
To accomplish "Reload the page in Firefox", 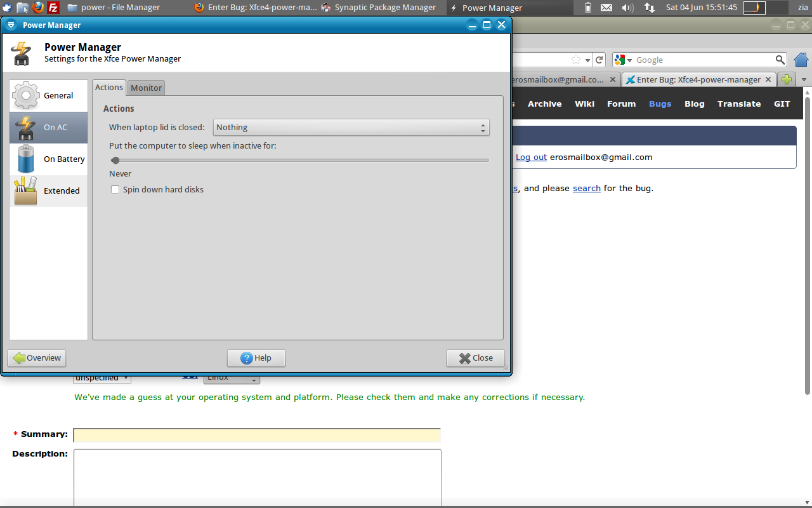I will pyautogui.click(x=599, y=60).
